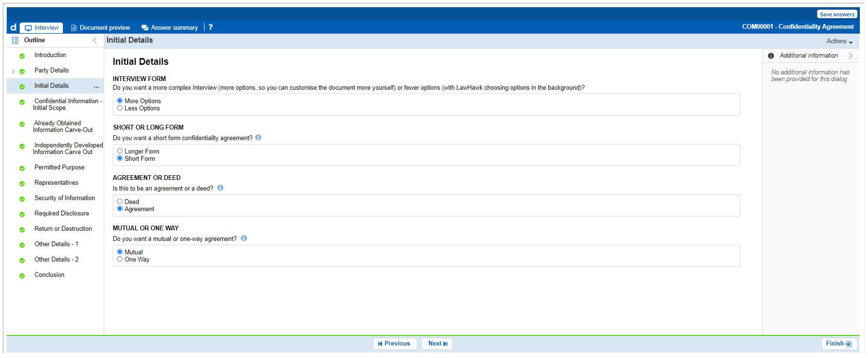868x358 pixels.
Task: Click the Additional information info icon
Action: (x=771, y=56)
